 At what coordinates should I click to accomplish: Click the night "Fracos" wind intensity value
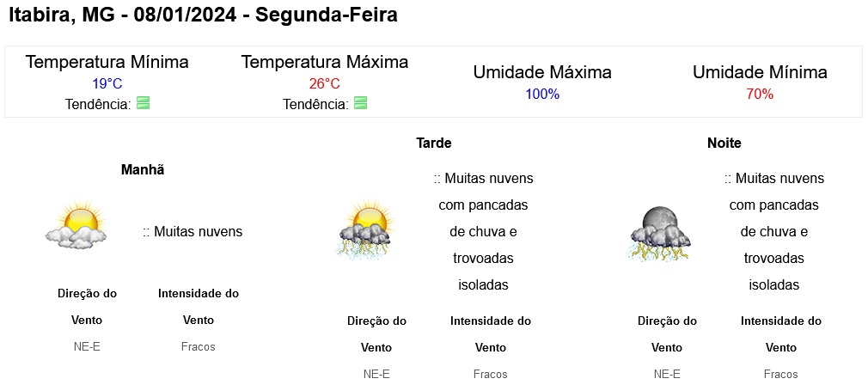pos(780,374)
